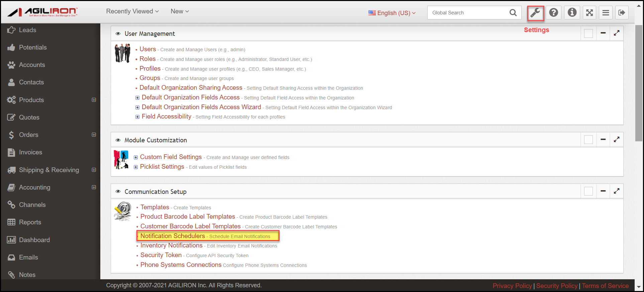Check the User Management panel checkbox
This screenshot has height=292, width=644.
[x=588, y=33]
